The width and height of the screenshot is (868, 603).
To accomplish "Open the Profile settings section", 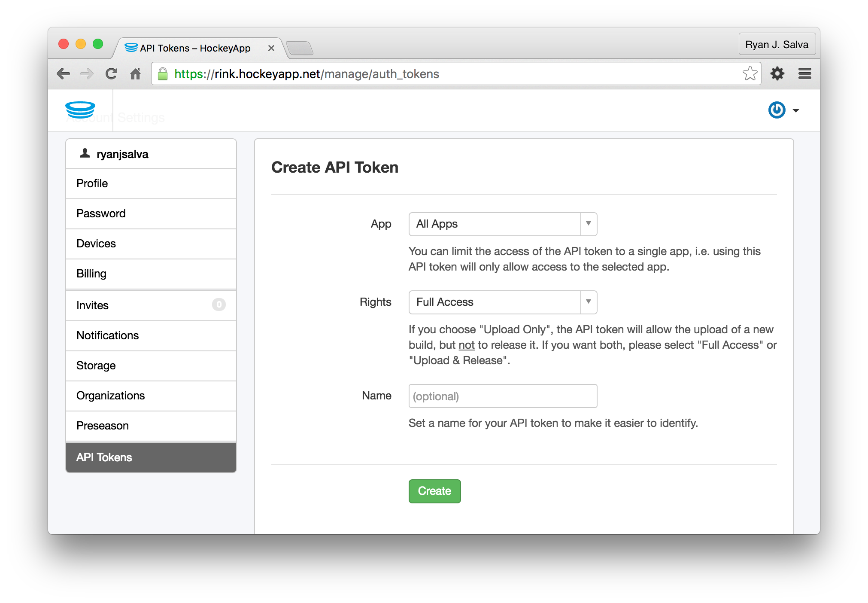I will click(151, 184).
